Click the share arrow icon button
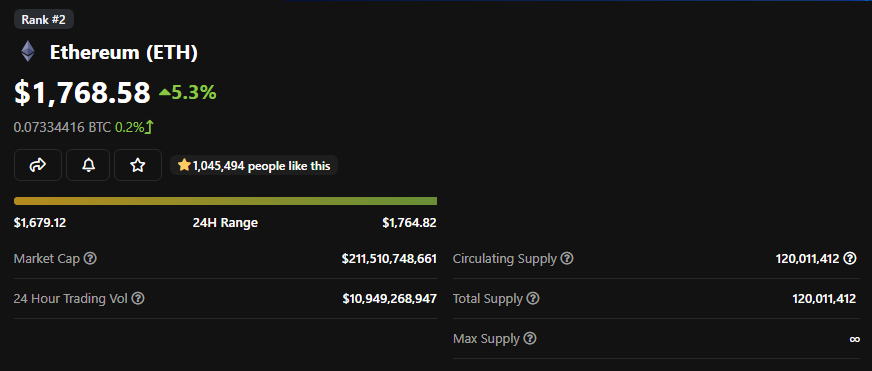The image size is (872, 371). 38,165
